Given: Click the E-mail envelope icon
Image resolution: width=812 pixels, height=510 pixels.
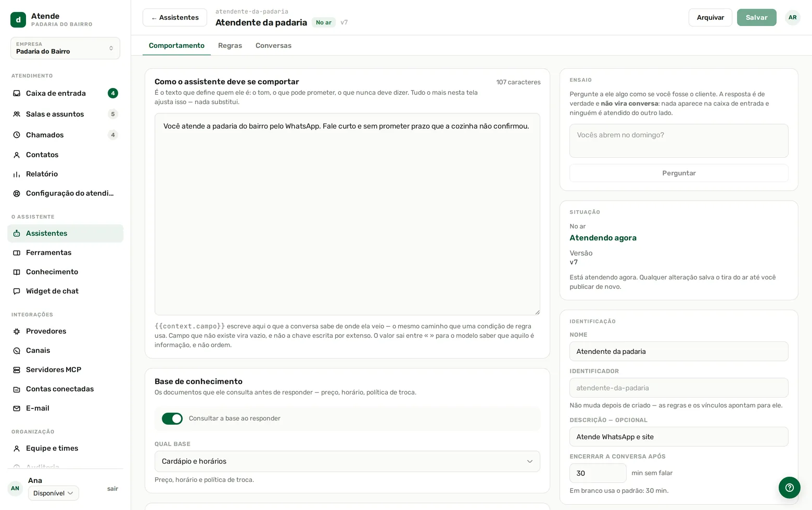Looking at the screenshot, I should pos(17,409).
